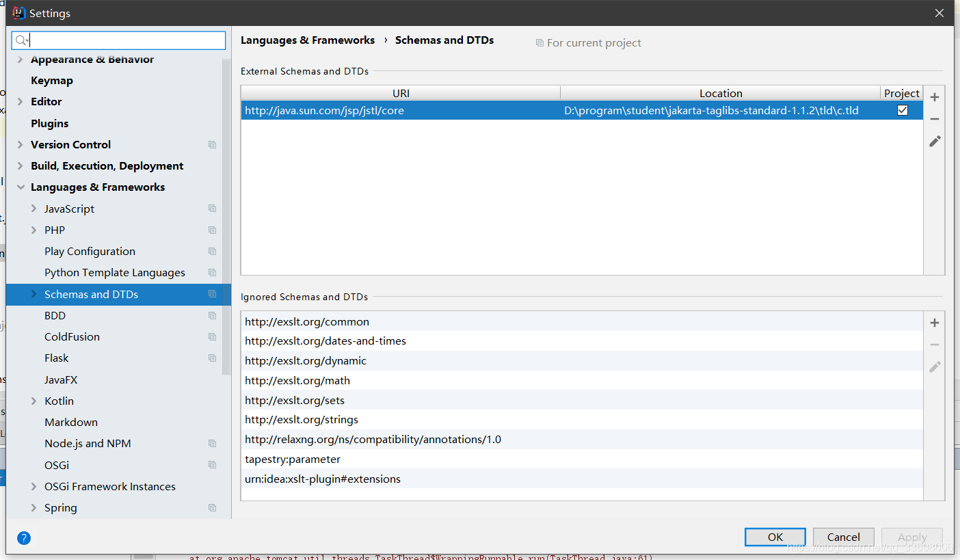The height and width of the screenshot is (560, 960).
Task: Expand the PHP settings node
Action: (34, 230)
